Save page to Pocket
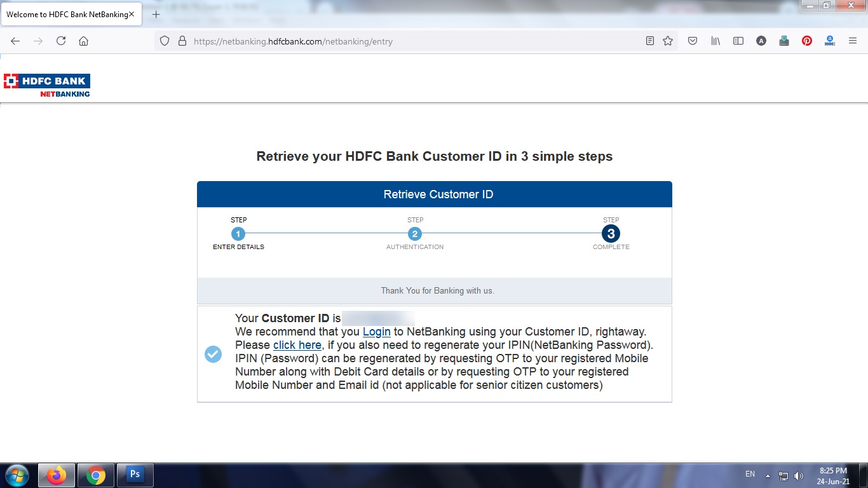This screenshot has height=488, width=868. click(x=693, y=41)
